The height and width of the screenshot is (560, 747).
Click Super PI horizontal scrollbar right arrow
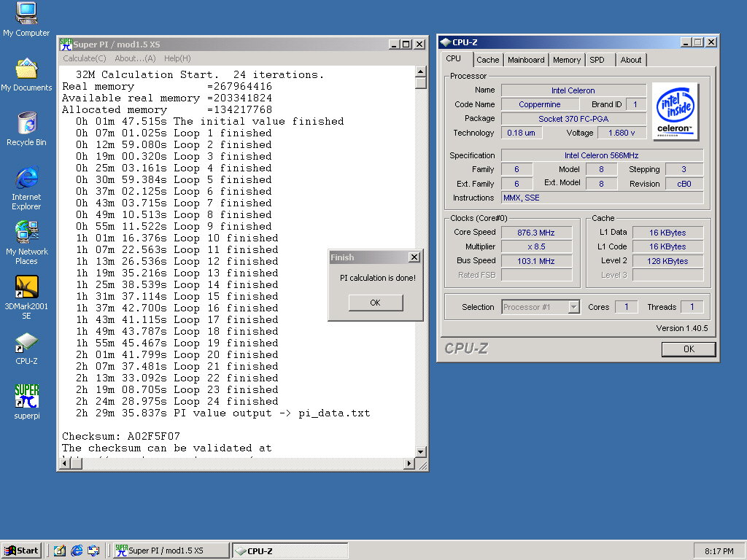(x=409, y=463)
